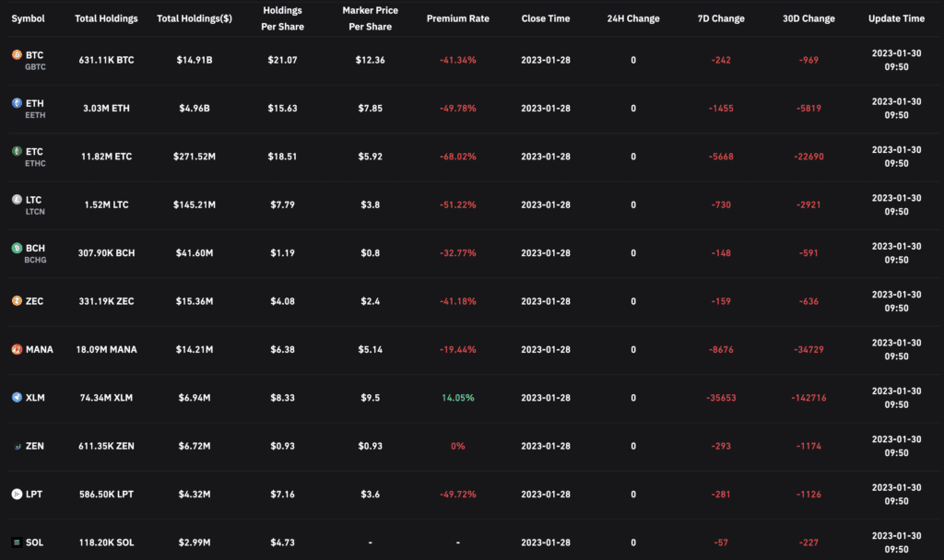
Task: Click the Bitcoin BTC coin icon
Action: pyautogui.click(x=17, y=54)
